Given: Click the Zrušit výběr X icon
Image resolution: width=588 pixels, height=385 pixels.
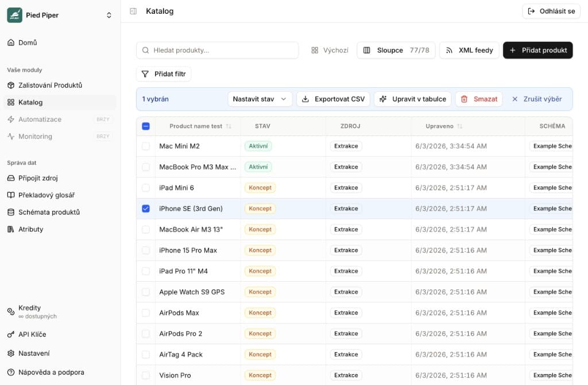Looking at the screenshot, I should [x=515, y=99].
